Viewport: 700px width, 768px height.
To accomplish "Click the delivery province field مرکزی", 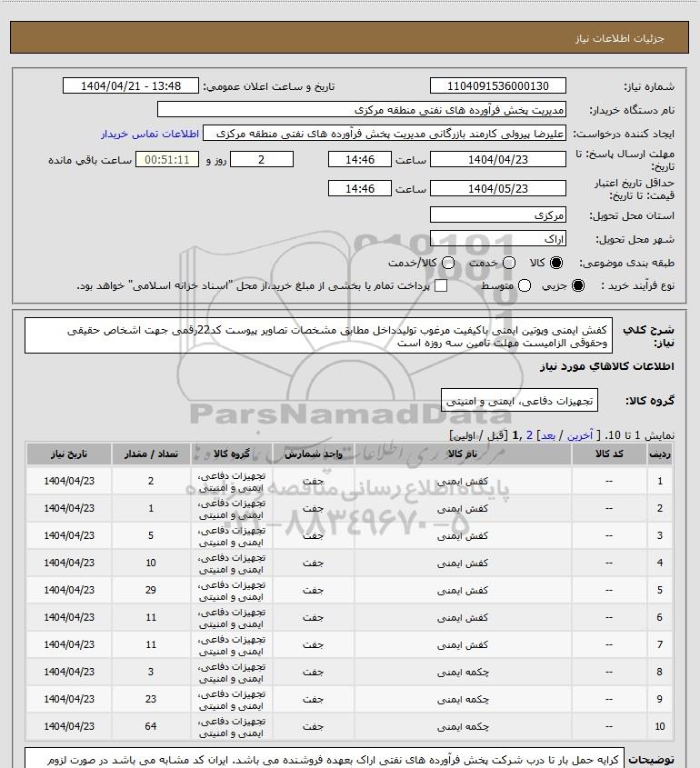I will pyautogui.click(x=497, y=214).
